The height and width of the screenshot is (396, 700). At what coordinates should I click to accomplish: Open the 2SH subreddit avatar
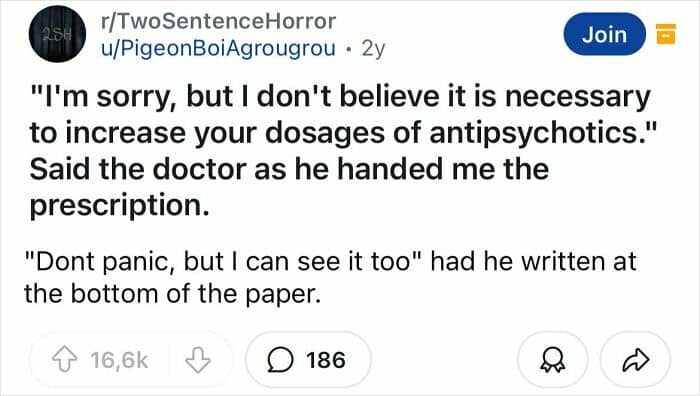point(58,34)
